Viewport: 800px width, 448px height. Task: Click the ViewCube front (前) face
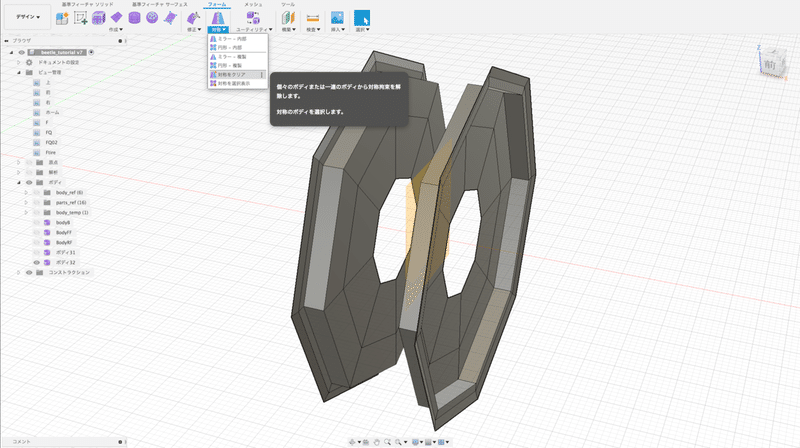click(770, 65)
